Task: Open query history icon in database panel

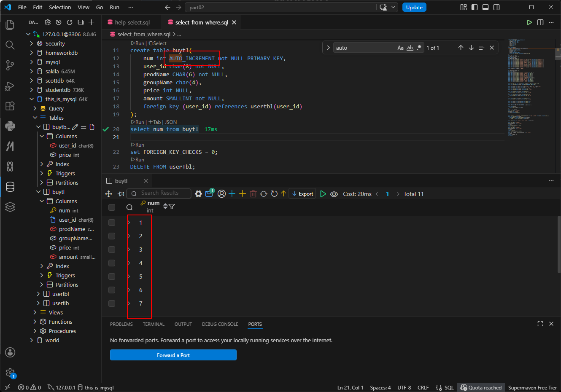Action: 59,22
